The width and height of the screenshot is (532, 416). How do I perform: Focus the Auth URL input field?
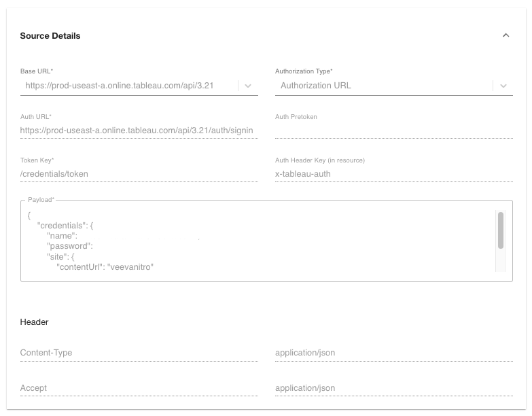139,130
